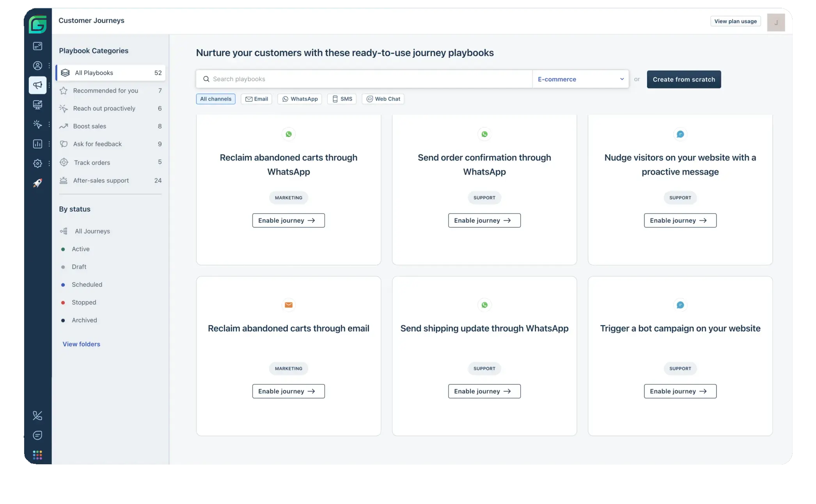Click SUPPORT tag on shipping update card
The image size is (816, 504).
[x=484, y=369]
